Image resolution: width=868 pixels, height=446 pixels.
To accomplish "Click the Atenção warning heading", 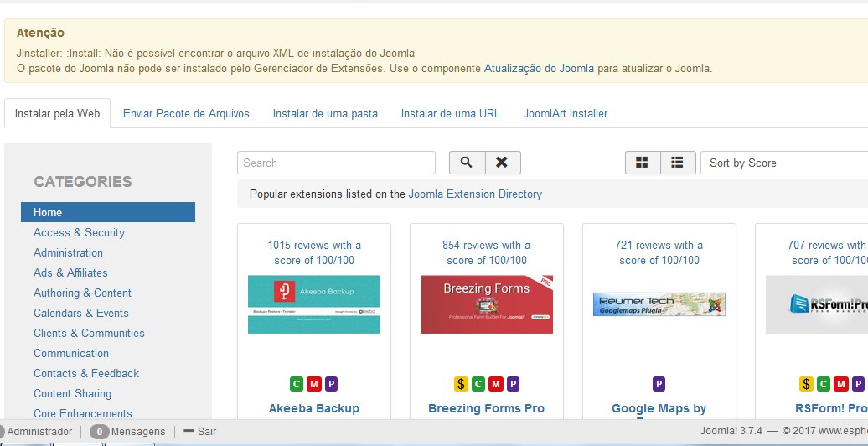I will pyautogui.click(x=40, y=34).
